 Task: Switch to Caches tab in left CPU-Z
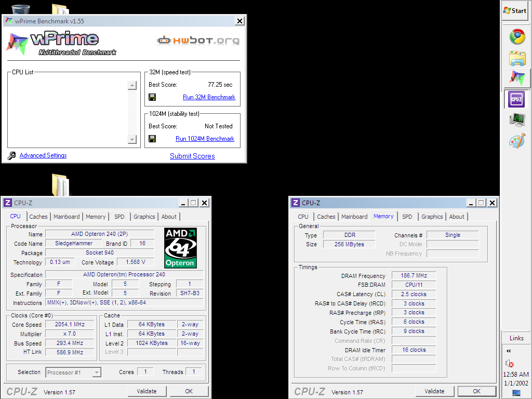(38, 217)
